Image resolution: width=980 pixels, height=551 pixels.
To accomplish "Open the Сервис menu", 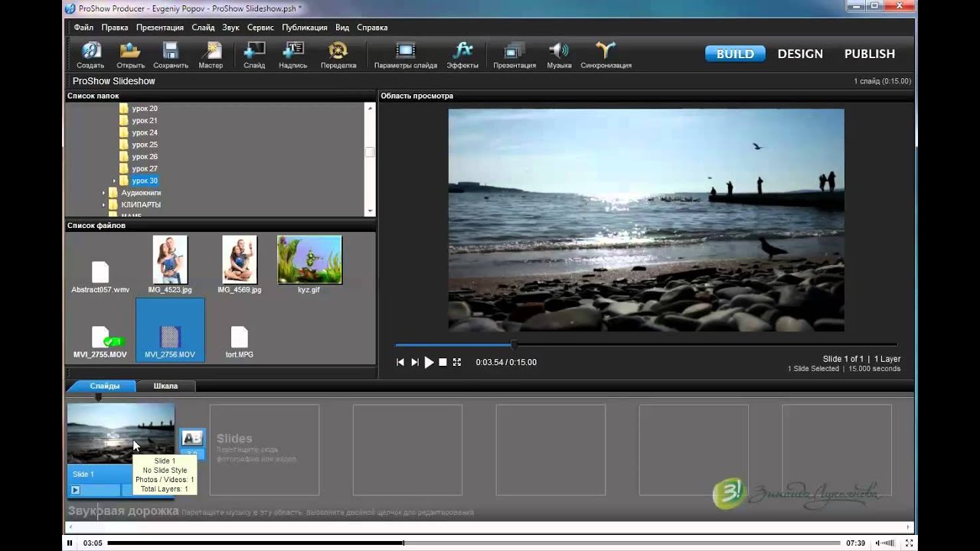I will (x=260, y=28).
